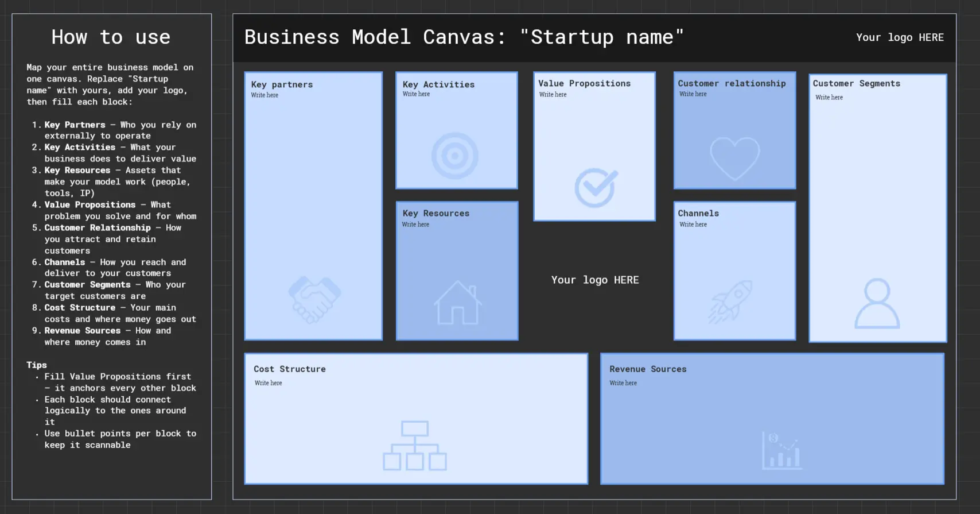Screen dimensions: 980x514
Task: Click list item '9. Revenue Sources'
Action: click(102, 337)
